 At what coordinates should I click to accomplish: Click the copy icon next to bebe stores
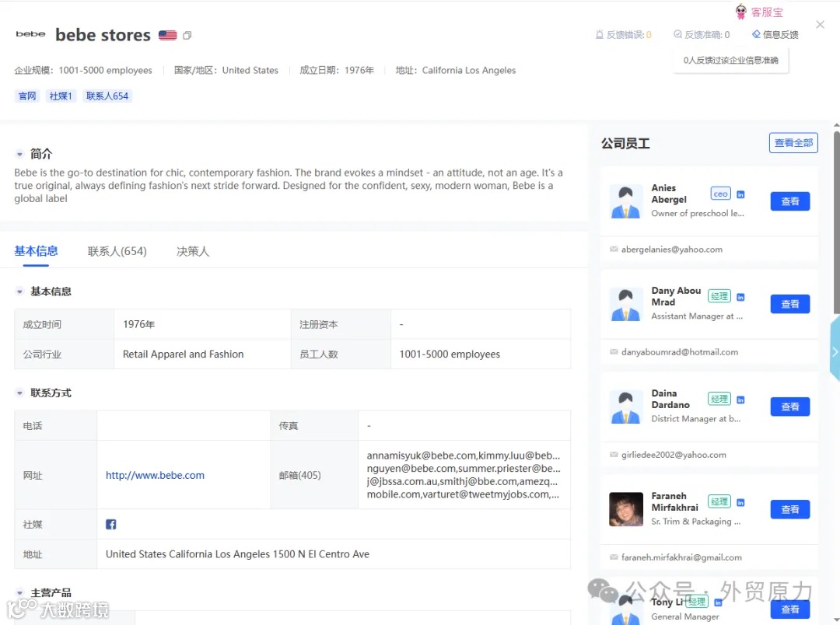tap(187, 35)
